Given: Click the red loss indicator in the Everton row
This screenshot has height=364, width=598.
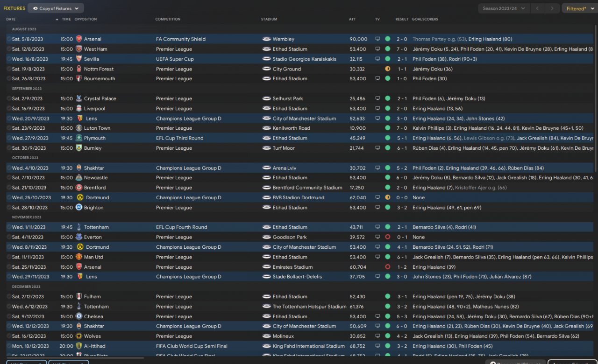Looking at the screenshot, I should click(387, 237).
